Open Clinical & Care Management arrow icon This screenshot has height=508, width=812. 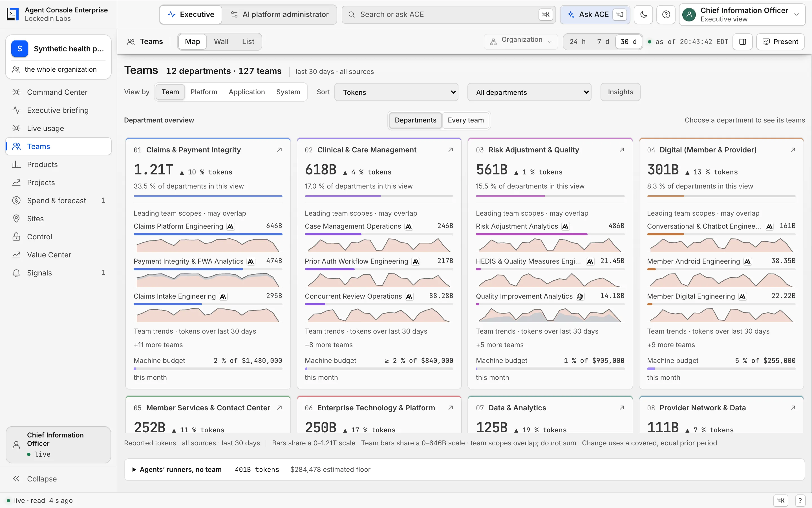point(450,150)
